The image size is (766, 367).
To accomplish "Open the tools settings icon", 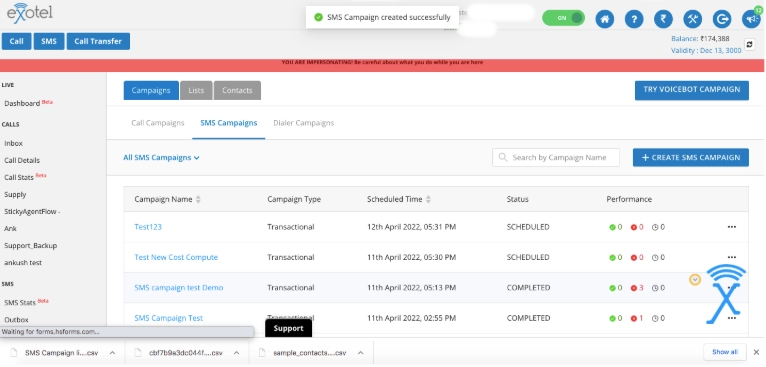I will tap(692, 19).
